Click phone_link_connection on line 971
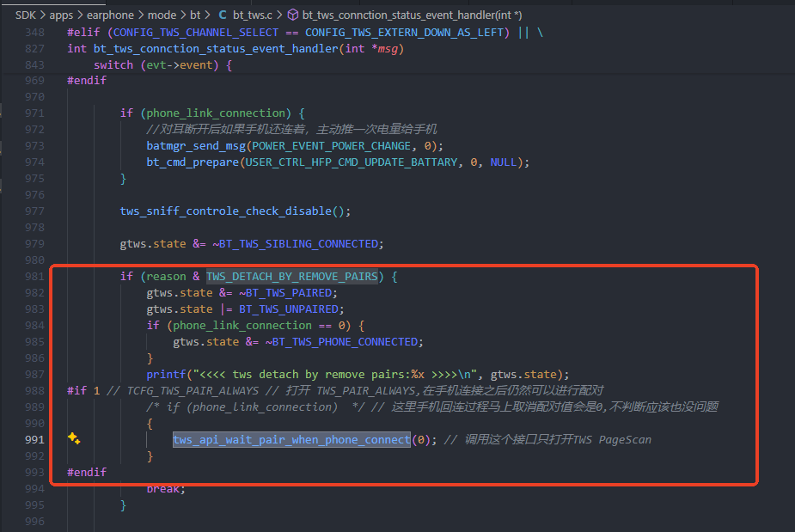 (216, 113)
